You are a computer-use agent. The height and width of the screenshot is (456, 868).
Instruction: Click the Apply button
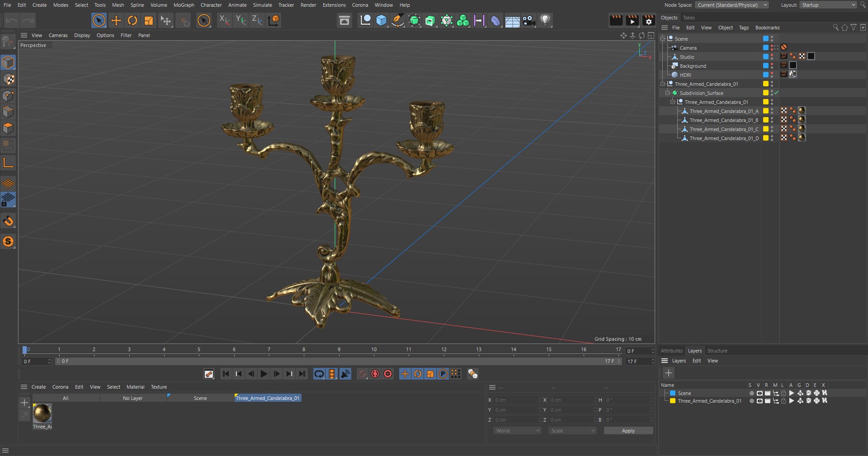click(628, 431)
